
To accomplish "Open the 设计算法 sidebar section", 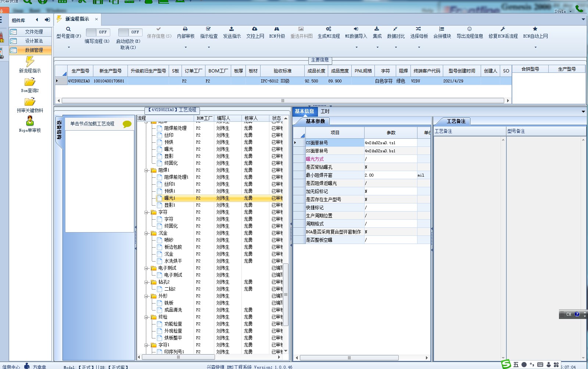I will [x=31, y=41].
